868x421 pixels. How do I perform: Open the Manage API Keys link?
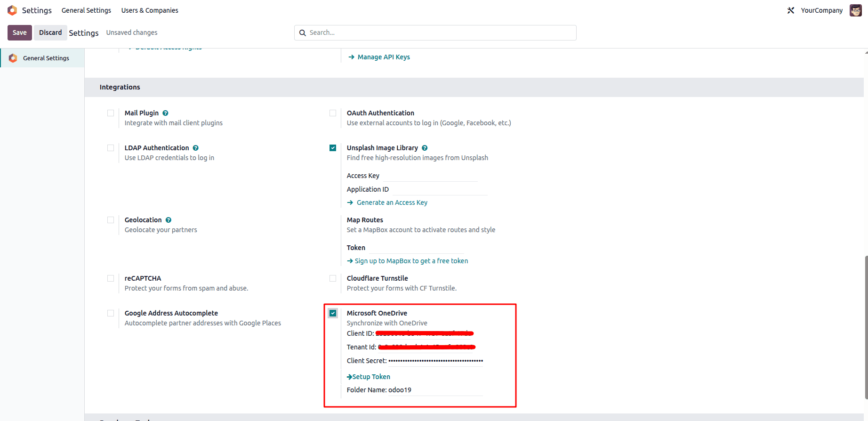tap(384, 57)
